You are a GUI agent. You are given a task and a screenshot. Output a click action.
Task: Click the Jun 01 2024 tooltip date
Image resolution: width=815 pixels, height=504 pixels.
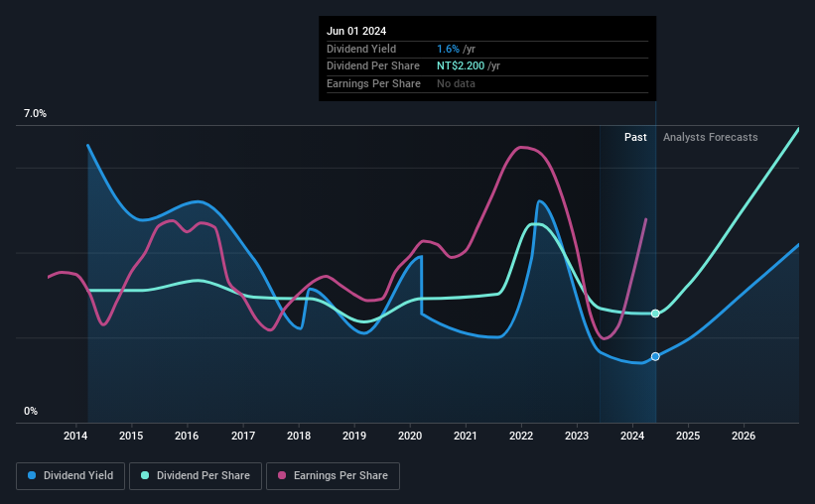point(356,31)
